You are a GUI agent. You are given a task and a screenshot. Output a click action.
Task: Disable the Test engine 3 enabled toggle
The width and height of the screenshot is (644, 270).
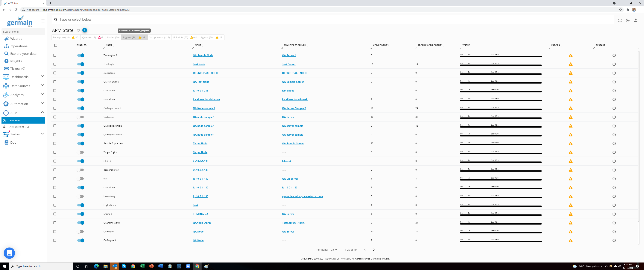(80, 55)
